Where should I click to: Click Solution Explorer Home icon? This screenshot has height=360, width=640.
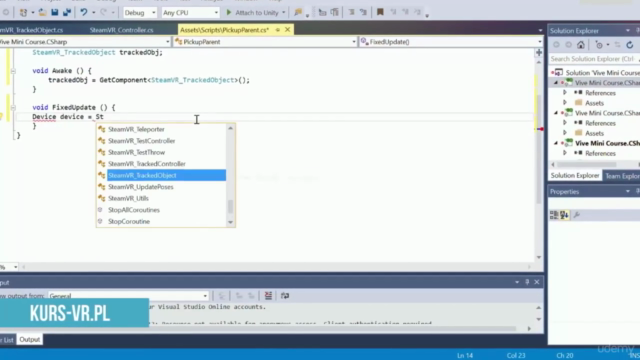click(580, 45)
